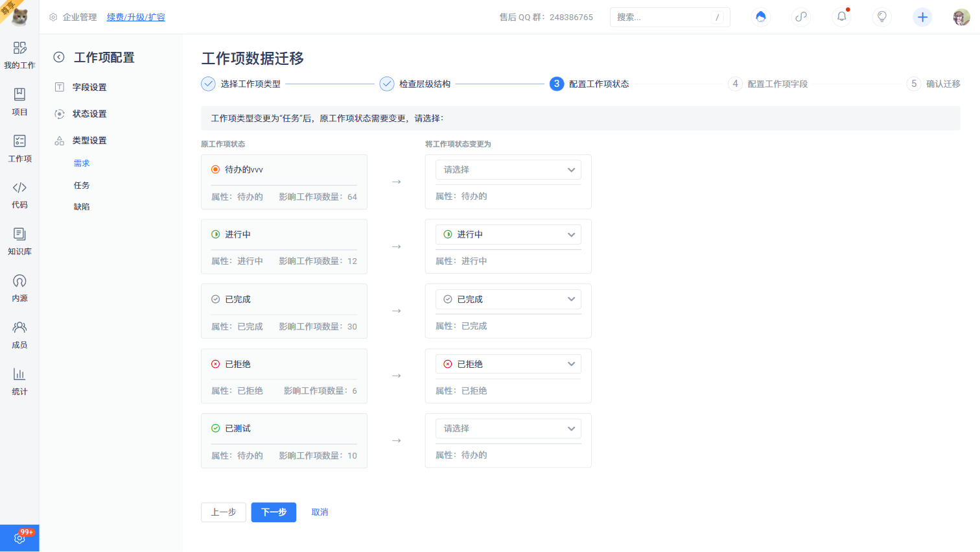
Task: Open the 统计 sidebar section
Action: pyautogui.click(x=19, y=382)
